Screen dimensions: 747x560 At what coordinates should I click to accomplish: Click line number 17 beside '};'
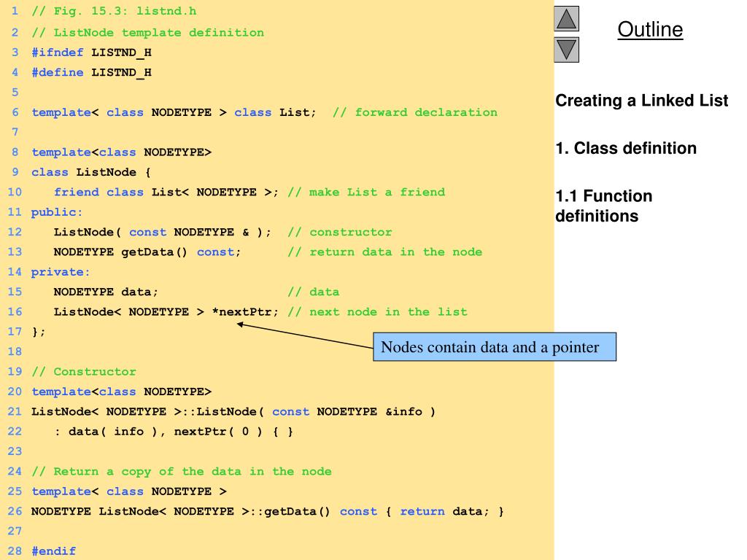click(15, 332)
